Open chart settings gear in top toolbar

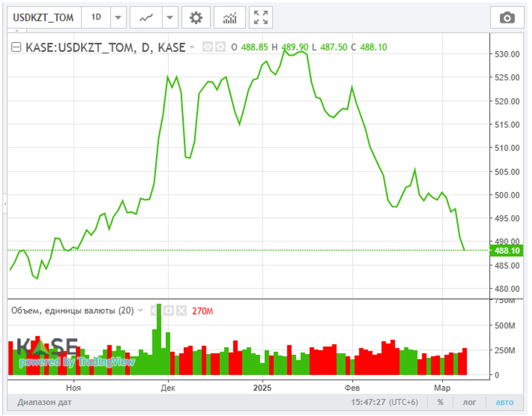196,18
